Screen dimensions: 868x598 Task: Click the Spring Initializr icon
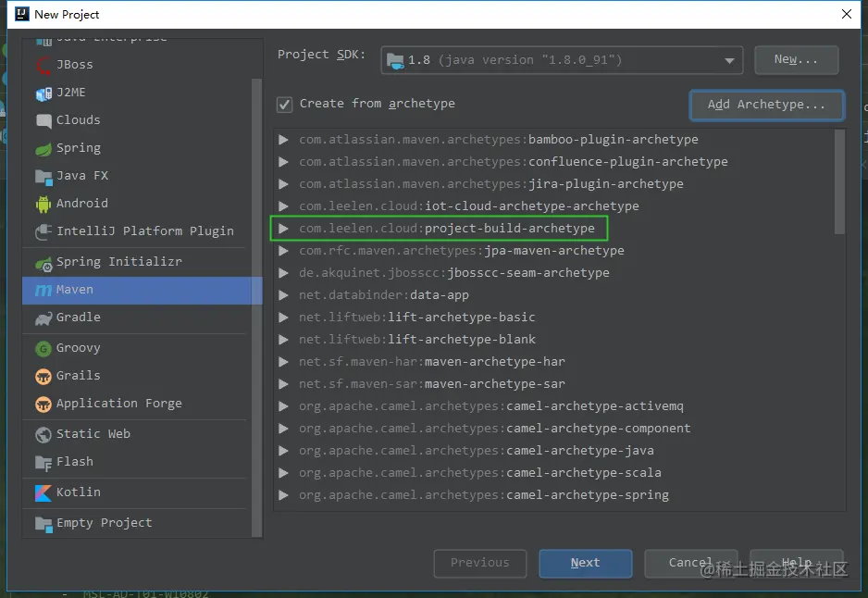pos(43,264)
